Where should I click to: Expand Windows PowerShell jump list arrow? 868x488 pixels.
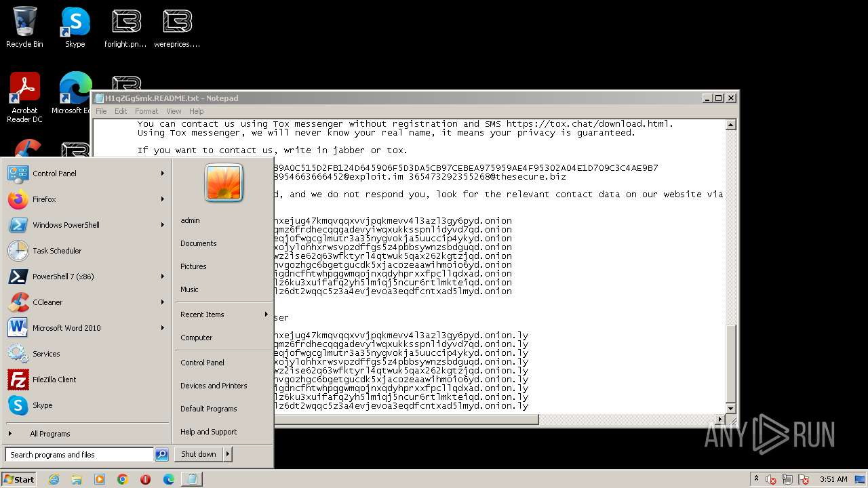(x=163, y=225)
